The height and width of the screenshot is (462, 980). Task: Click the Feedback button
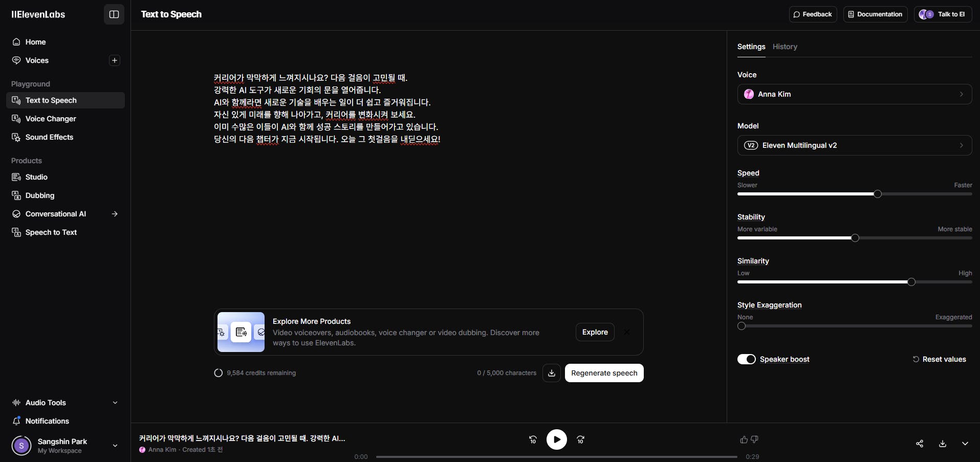(x=813, y=14)
